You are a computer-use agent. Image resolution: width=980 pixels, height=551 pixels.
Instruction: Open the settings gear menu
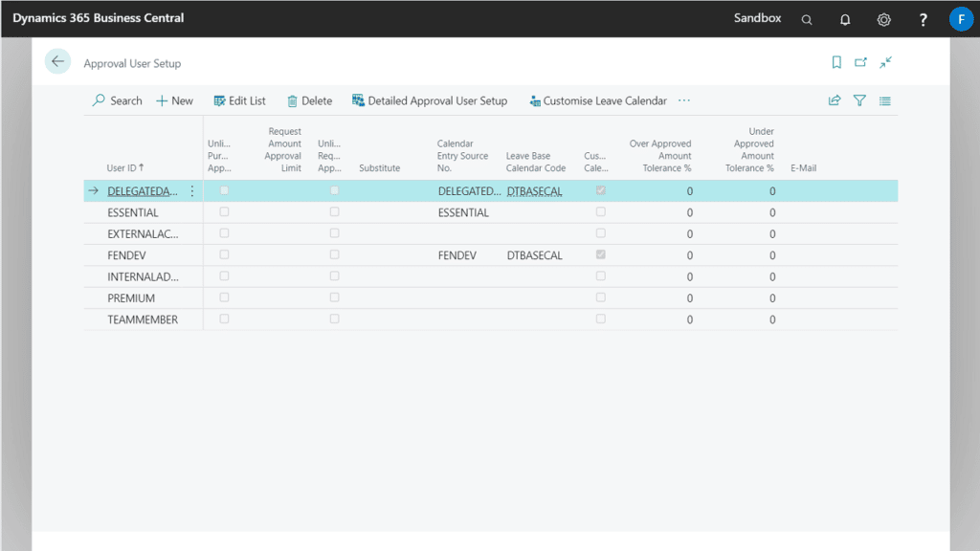pos(882,18)
